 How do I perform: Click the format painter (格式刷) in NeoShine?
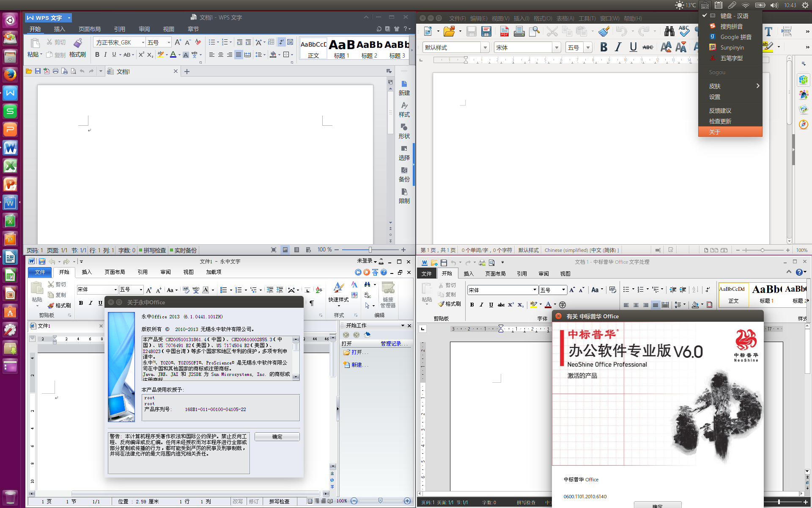[x=450, y=304]
